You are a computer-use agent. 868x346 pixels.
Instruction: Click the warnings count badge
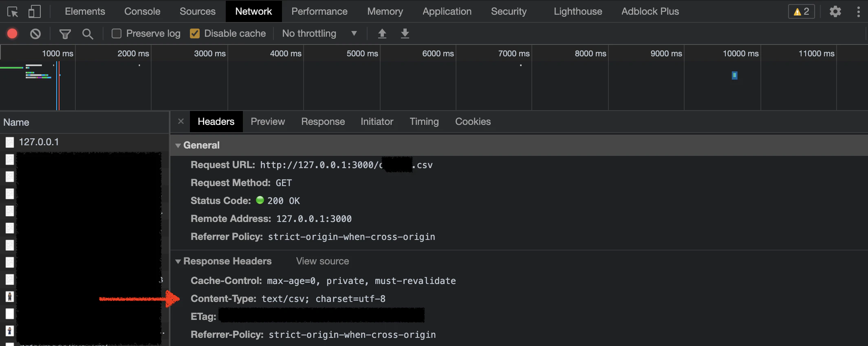(801, 11)
